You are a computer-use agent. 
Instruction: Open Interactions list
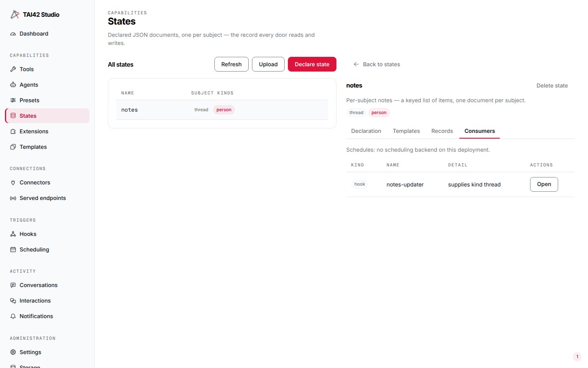pos(47,301)
